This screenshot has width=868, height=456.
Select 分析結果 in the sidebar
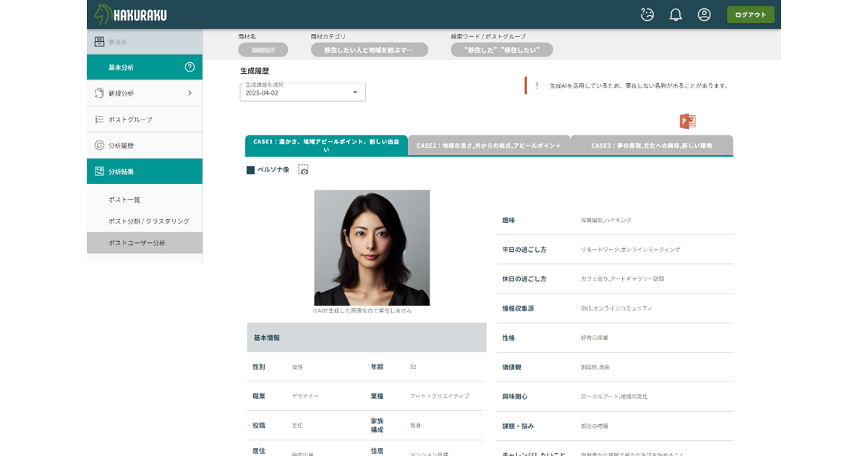tap(145, 172)
